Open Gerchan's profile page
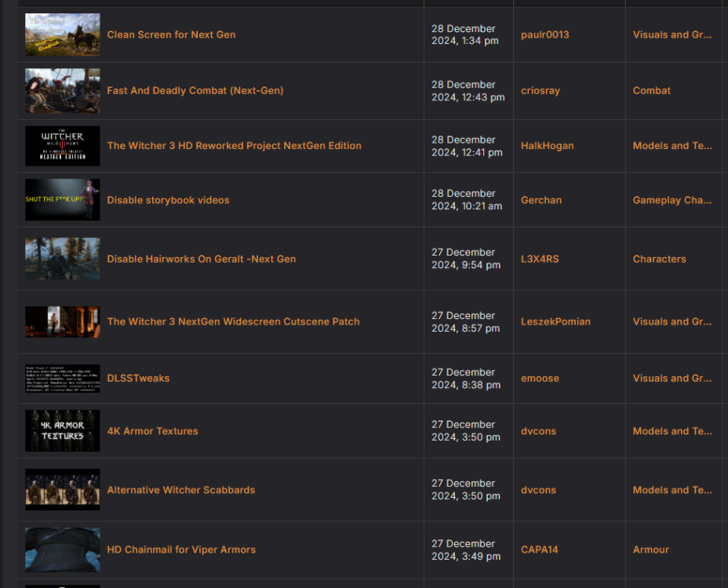Viewport: 728px width, 588px height. pyautogui.click(x=541, y=200)
